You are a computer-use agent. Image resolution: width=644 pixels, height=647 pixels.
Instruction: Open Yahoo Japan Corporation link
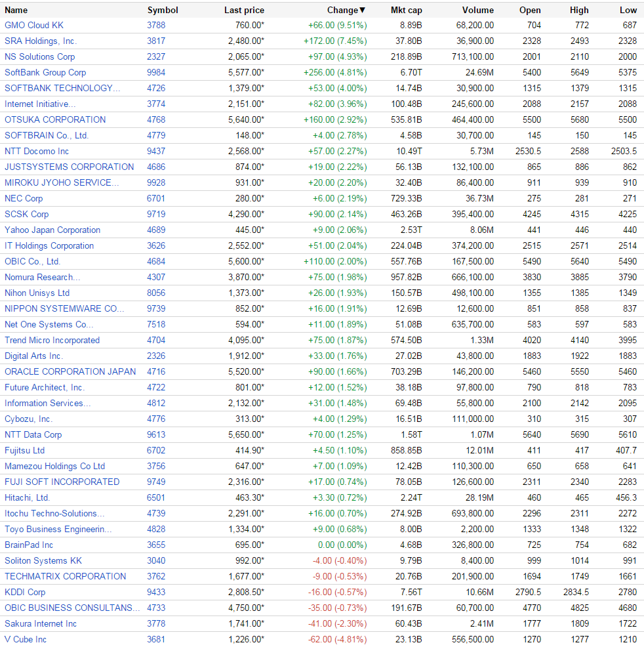52,230
